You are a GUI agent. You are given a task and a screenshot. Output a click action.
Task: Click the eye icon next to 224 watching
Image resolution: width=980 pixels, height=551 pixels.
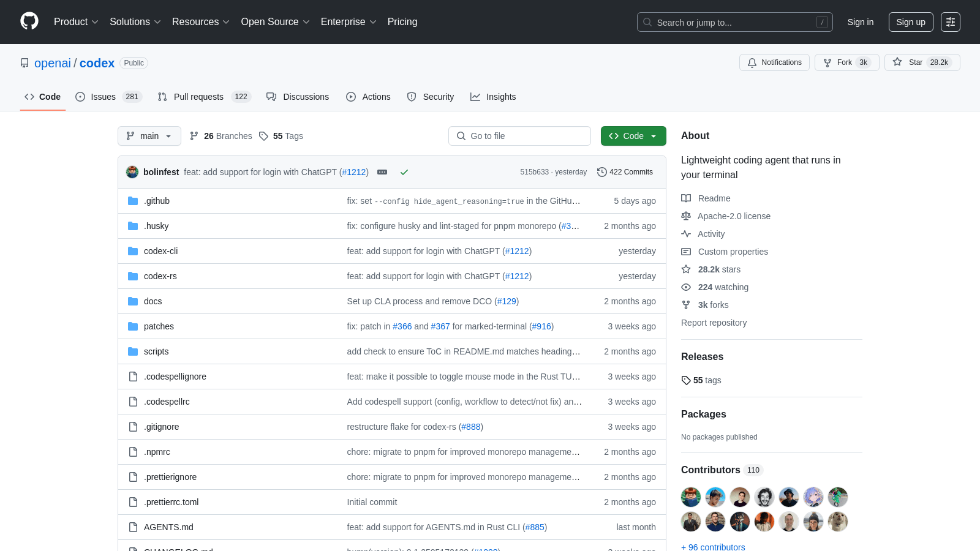686,287
